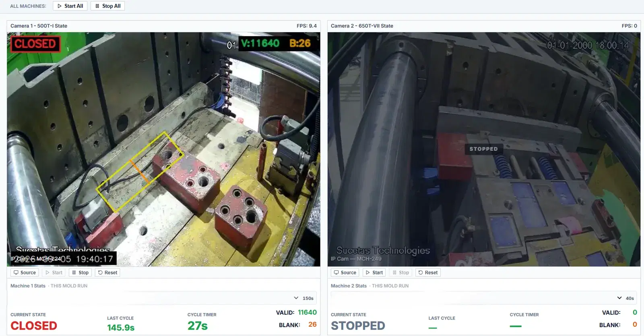Click the 'Machine 1 Stats' heading
Viewport: 644px width, 336px height.
[x=28, y=286]
